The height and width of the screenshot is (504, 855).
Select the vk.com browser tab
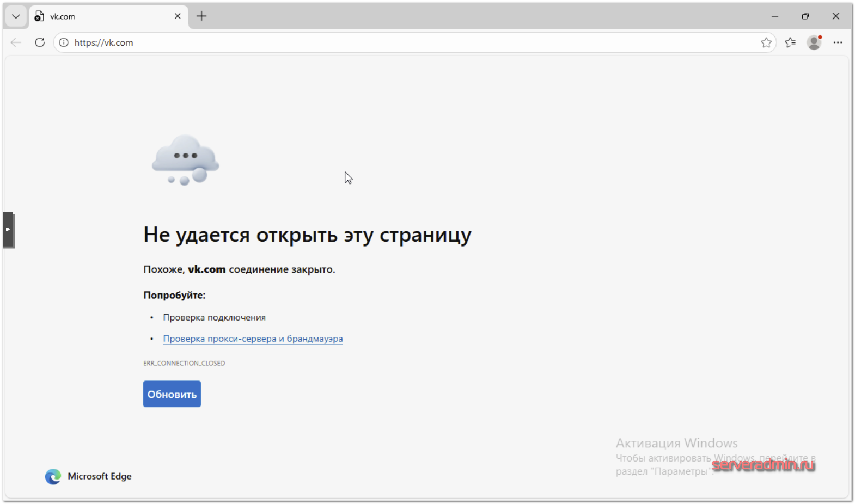[103, 16]
